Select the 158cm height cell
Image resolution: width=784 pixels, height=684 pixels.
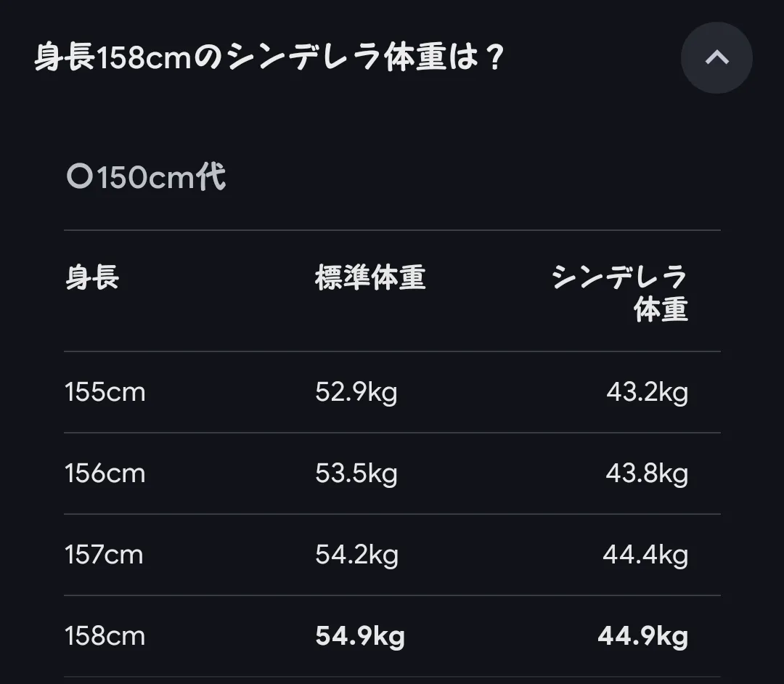coord(105,637)
